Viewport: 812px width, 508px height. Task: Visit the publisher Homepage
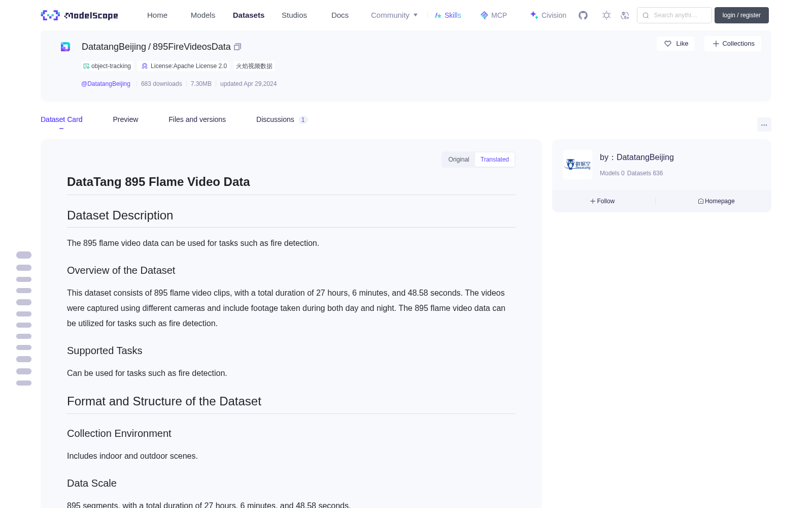(716, 201)
